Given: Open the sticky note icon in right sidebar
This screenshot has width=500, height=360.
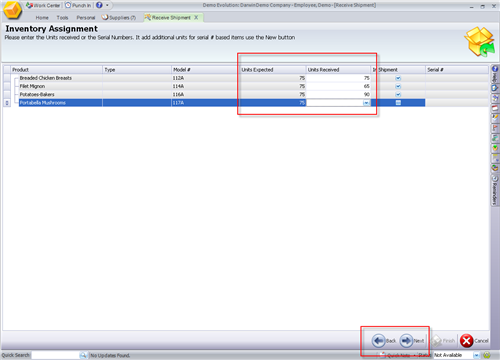Looking at the screenshot, I should (495, 88).
